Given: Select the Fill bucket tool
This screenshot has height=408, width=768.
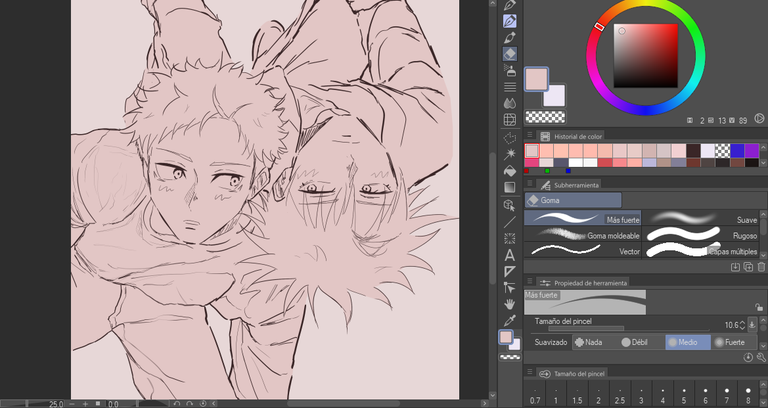Looking at the screenshot, I should (x=510, y=171).
